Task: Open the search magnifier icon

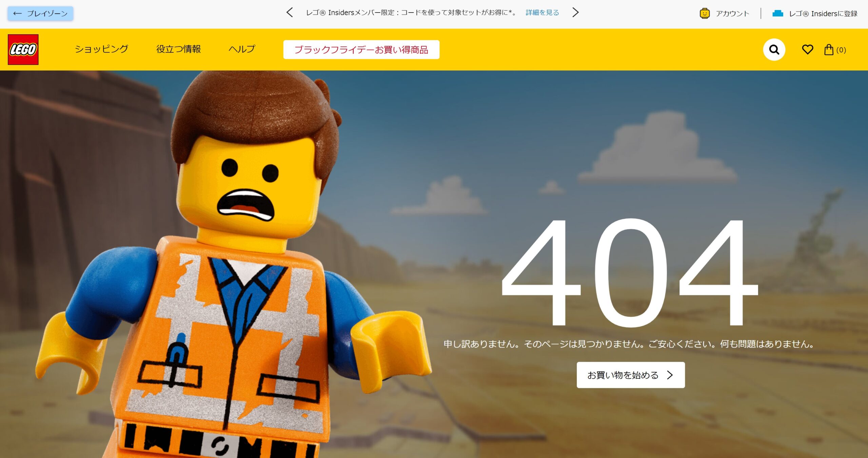Action: (774, 49)
